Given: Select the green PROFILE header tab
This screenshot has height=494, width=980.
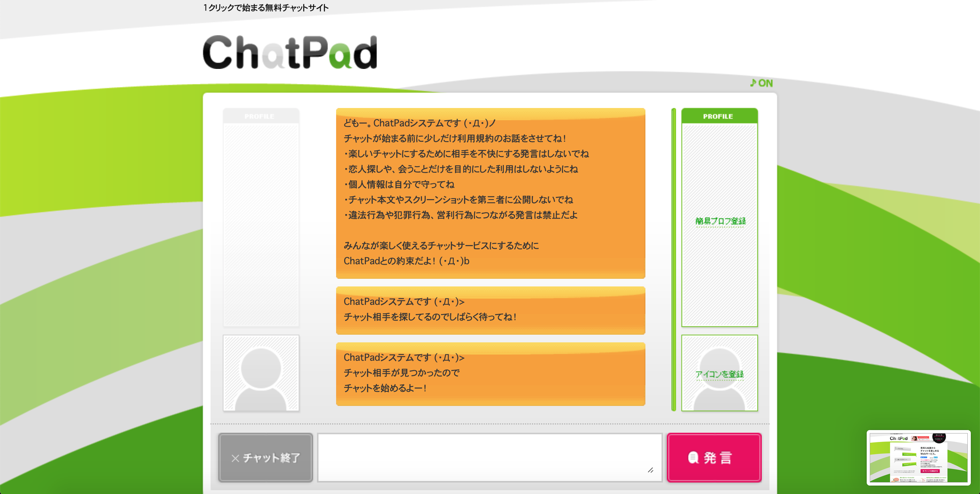Looking at the screenshot, I should click(719, 116).
